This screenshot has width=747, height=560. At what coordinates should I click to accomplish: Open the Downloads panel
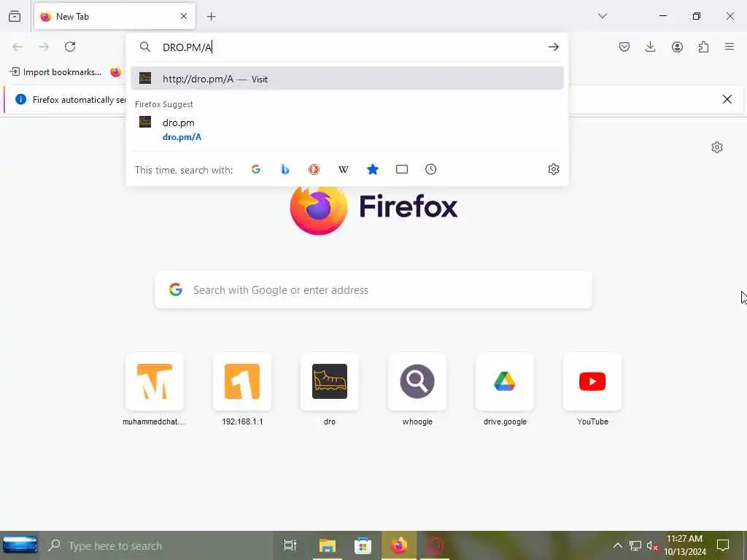coord(650,47)
